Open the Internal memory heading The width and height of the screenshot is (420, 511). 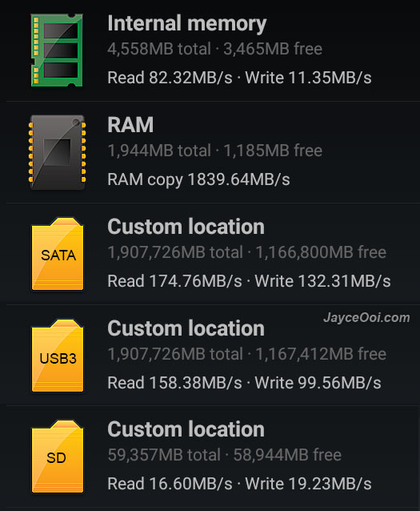[x=187, y=23]
